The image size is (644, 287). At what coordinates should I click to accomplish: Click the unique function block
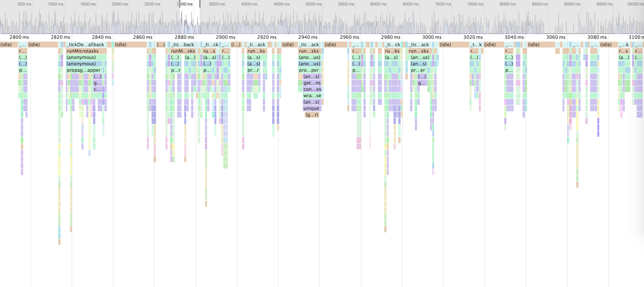pos(311,108)
